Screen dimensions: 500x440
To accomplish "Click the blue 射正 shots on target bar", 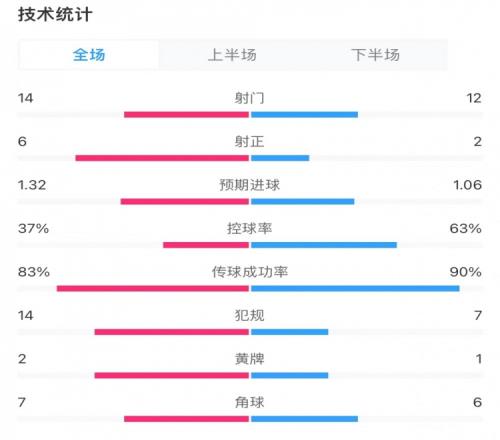I will click(x=280, y=158).
